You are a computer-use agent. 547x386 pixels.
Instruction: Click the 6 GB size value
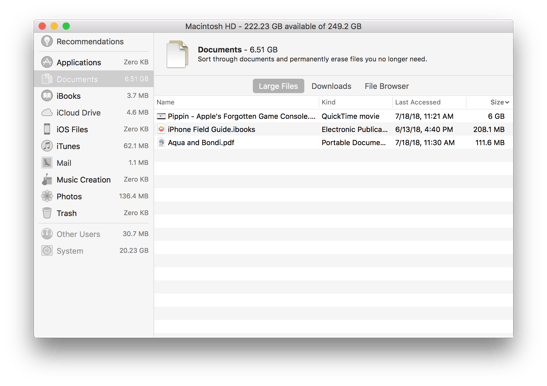click(x=496, y=116)
